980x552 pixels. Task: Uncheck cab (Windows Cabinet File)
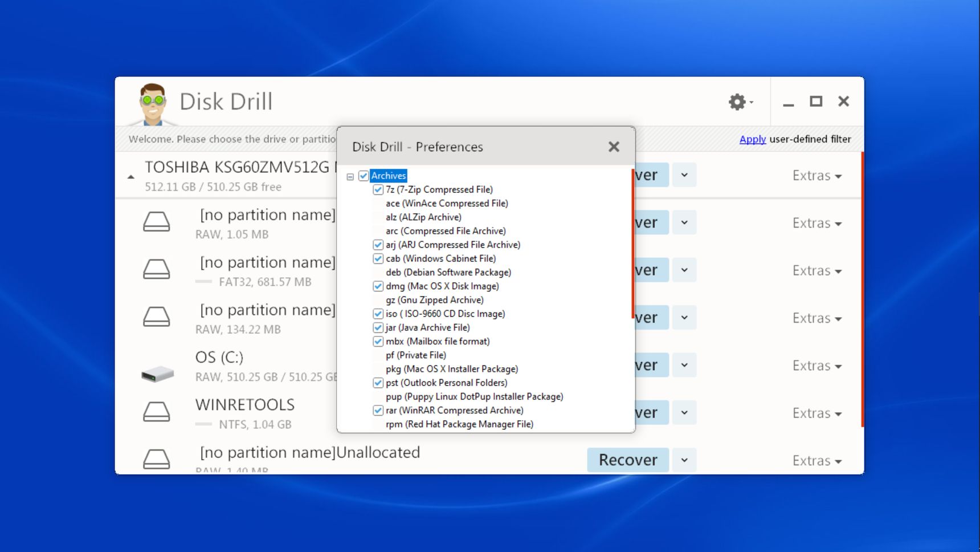(x=378, y=258)
